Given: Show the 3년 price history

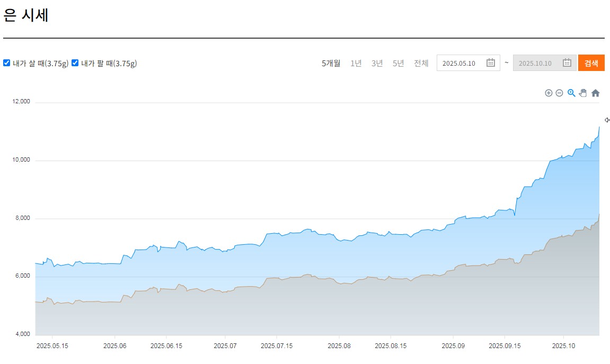Looking at the screenshot, I should (377, 64).
